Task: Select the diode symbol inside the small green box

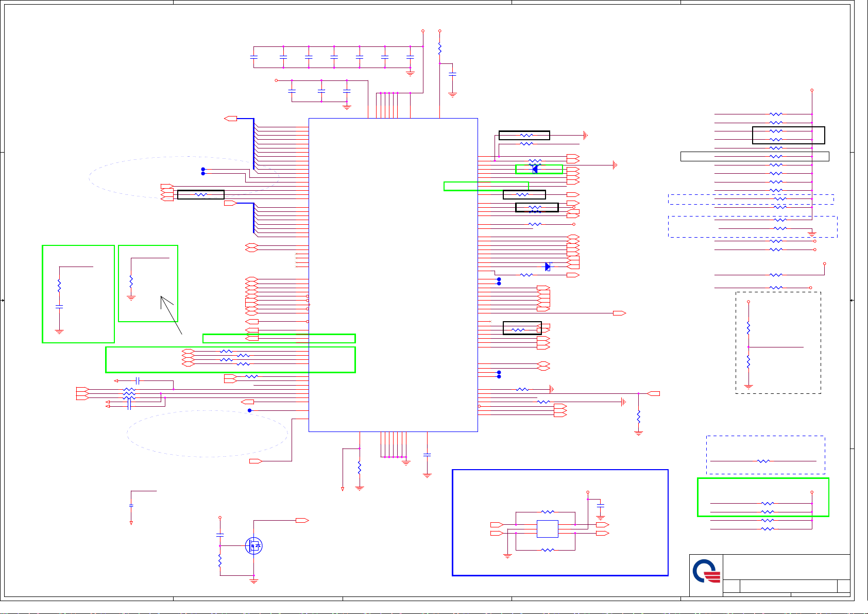Action: 535,169
